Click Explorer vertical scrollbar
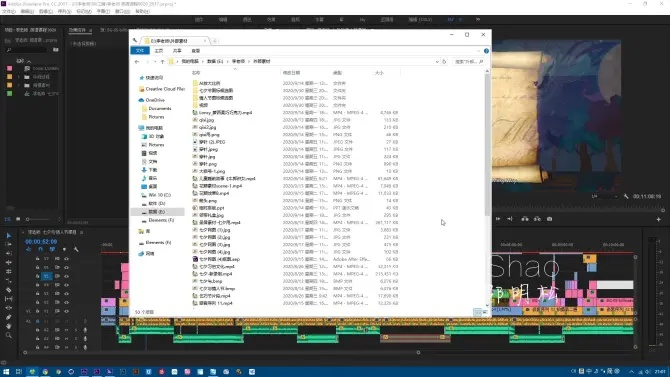Image resolution: width=670 pixels, height=377 pixels. pyautogui.click(x=487, y=145)
